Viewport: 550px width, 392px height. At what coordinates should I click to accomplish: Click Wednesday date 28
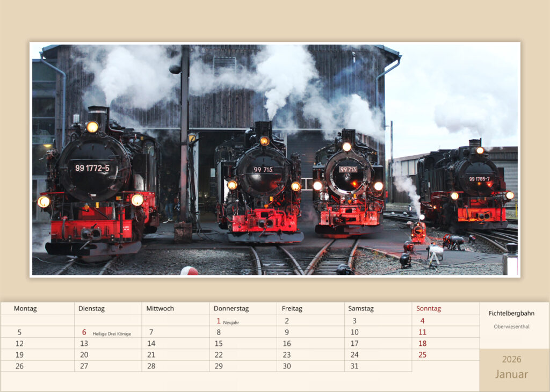(151, 366)
